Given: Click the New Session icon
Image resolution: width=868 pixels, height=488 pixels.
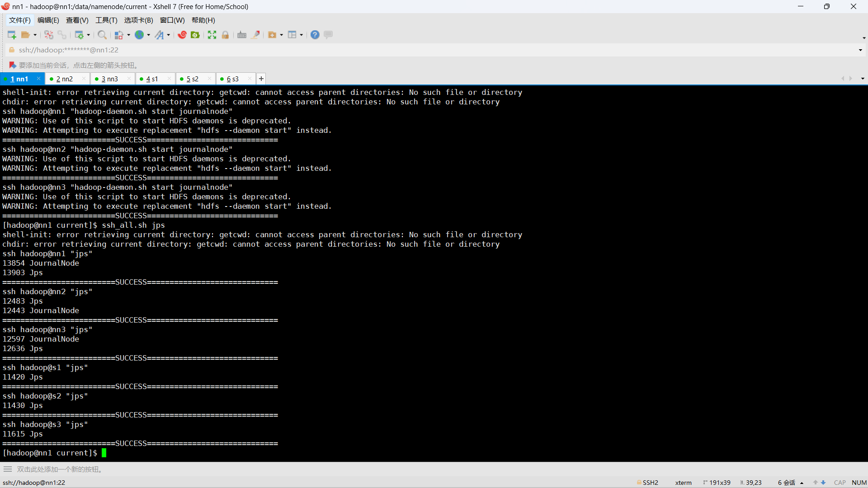Looking at the screenshot, I should point(12,35).
